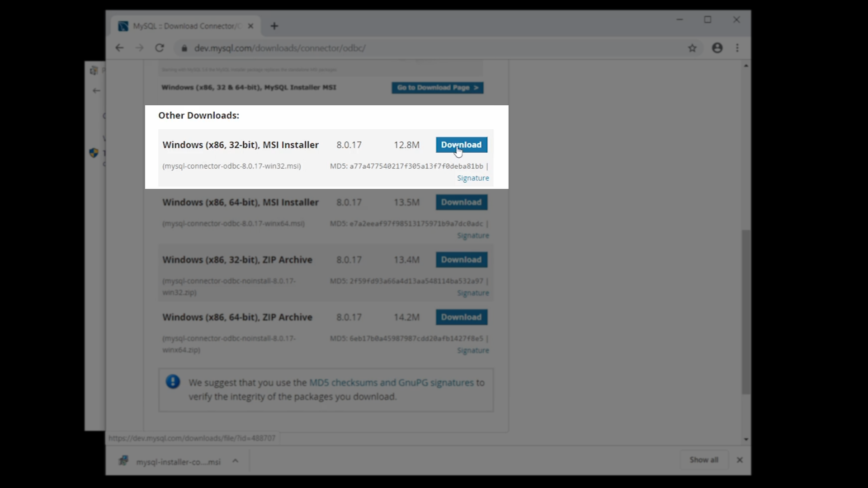Open Signature link for 32-bit MSI Installer
868x488 pixels.
pyautogui.click(x=473, y=178)
